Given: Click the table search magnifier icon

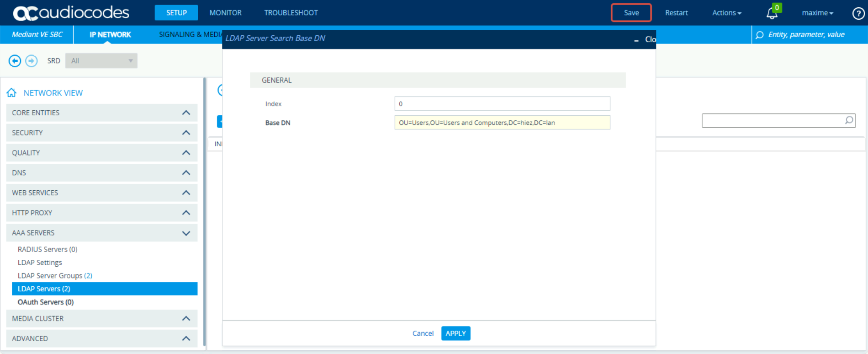Looking at the screenshot, I should 849,120.
